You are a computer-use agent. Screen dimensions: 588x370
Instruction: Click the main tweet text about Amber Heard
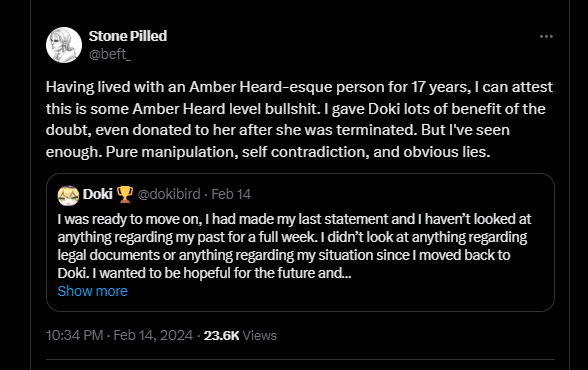[299, 119]
